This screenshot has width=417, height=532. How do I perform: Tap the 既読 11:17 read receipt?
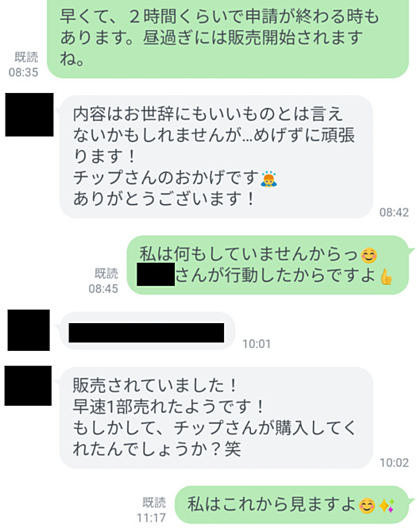[x=152, y=510]
